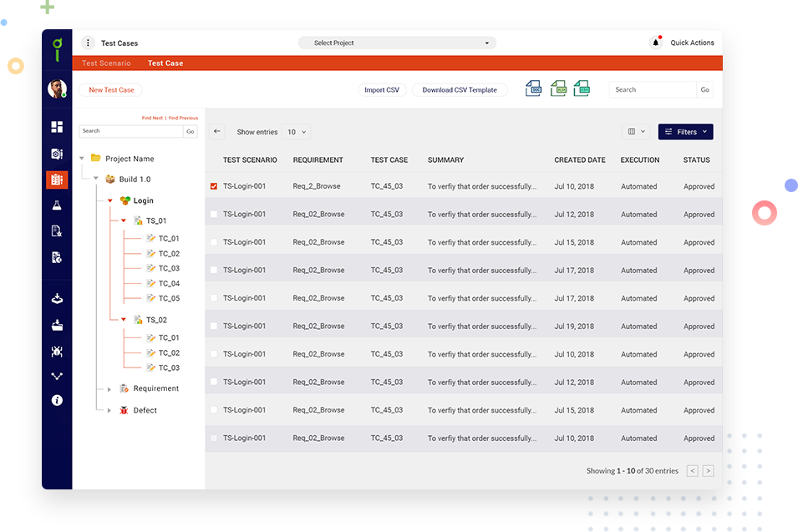798x532 pixels.
Task: Open the Select Project dropdown
Action: coord(397,43)
